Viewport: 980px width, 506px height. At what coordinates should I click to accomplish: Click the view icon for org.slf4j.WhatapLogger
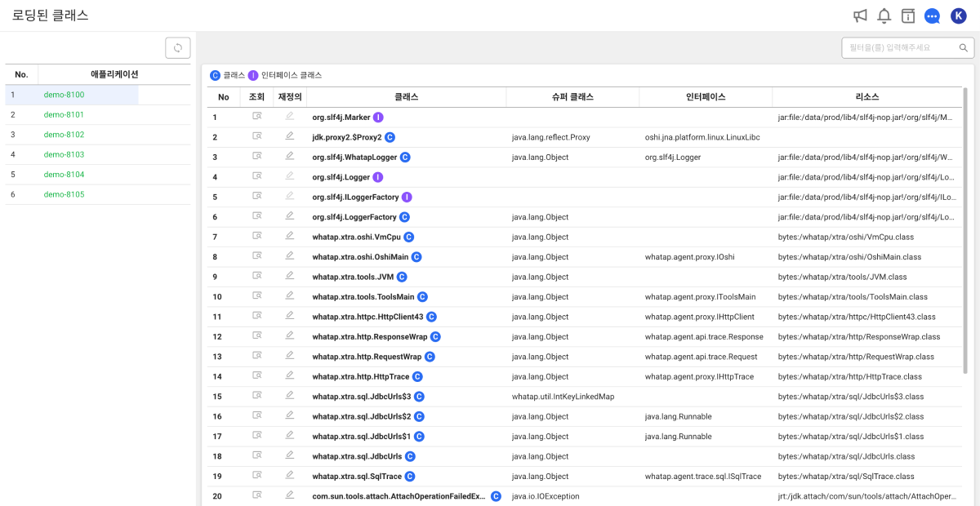point(257,157)
